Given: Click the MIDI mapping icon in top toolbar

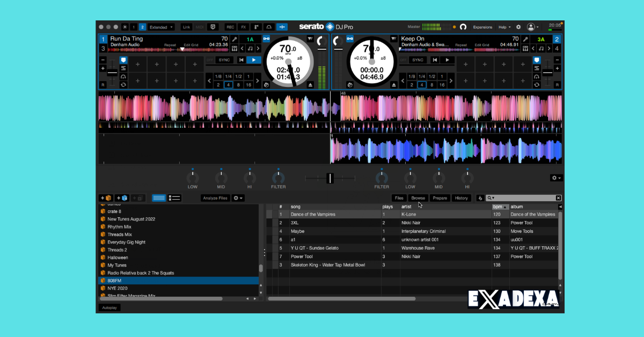Looking at the screenshot, I should tap(200, 27).
